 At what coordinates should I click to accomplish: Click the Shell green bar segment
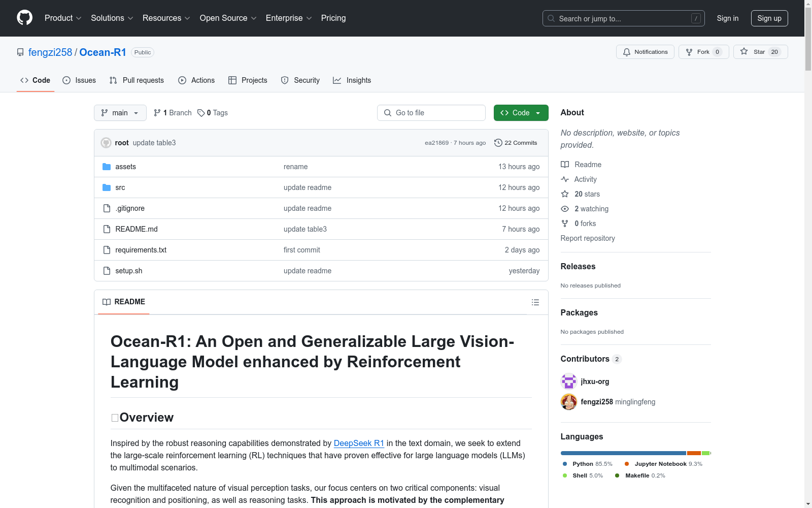point(705,453)
